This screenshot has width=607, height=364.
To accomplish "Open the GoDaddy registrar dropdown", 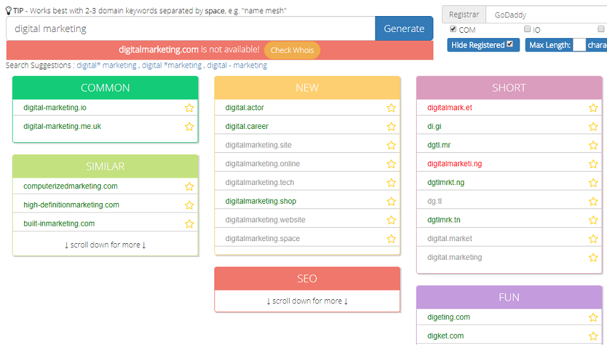I will pos(547,15).
